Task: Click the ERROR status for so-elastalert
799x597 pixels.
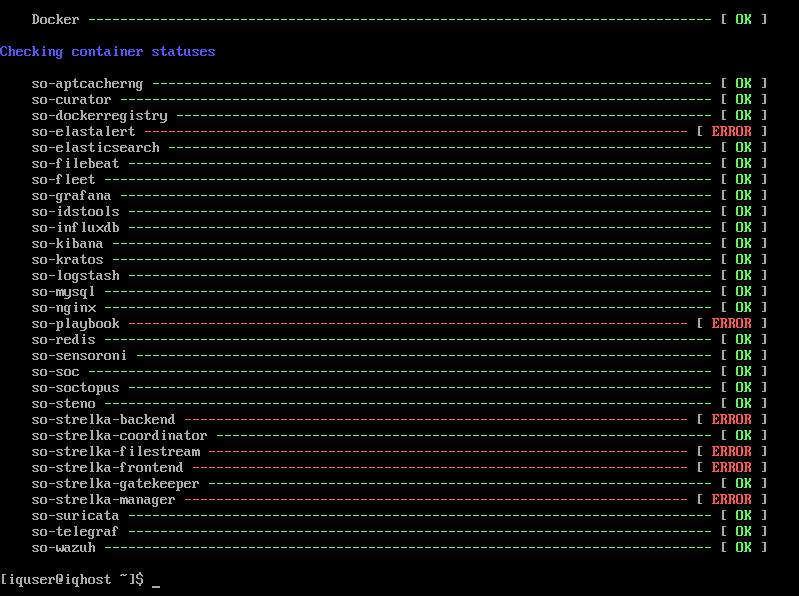Action: click(x=731, y=131)
